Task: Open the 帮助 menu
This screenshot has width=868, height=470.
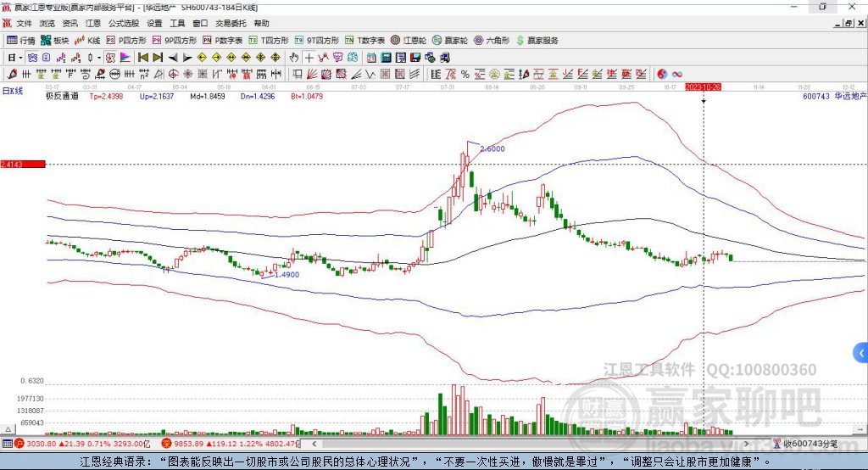Action: (x=261, y=23)
